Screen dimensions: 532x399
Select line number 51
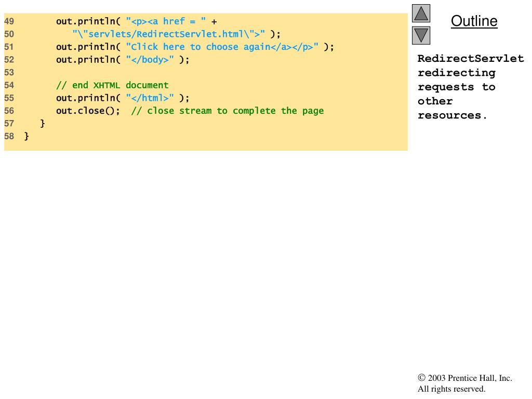tap(9, 47)
